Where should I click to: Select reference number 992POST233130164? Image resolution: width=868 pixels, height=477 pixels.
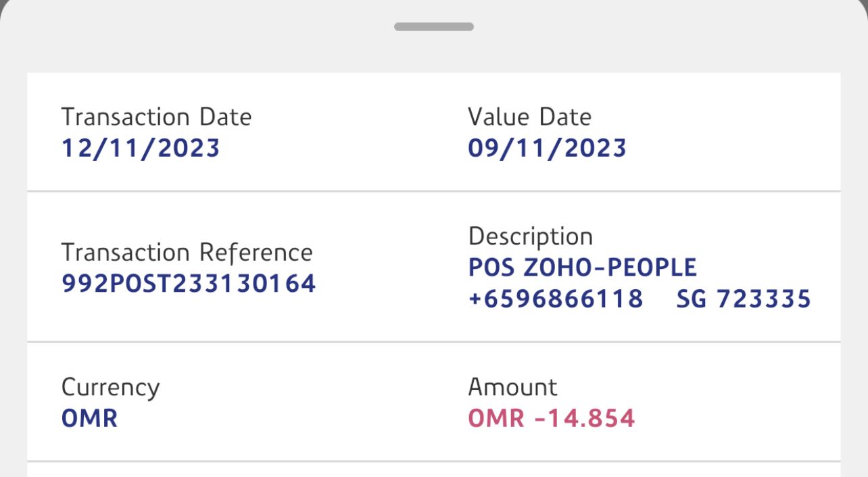(189, 283)
